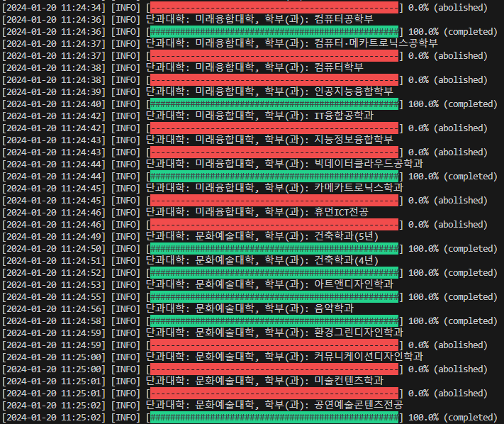
Task: Select "100.0% (completed)" status at 11:24:58
Action: point(452,320)
